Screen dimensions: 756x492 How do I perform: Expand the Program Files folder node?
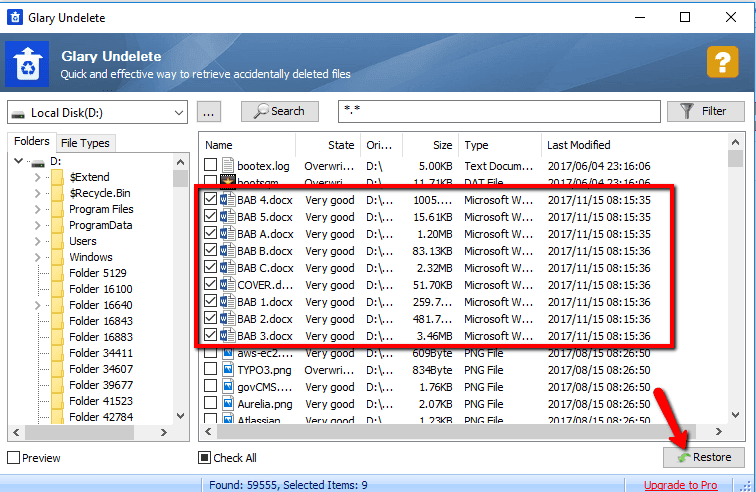point(38,209)
